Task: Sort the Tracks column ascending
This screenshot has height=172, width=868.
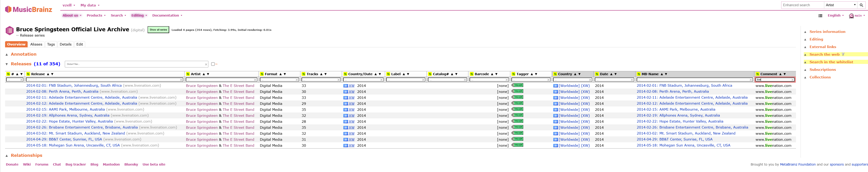Action: (x=321, y=74)
